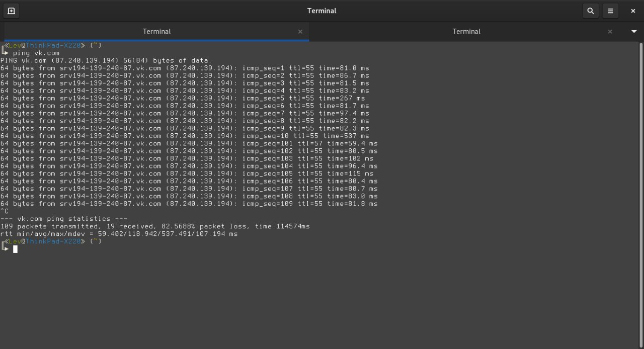Click the 'rtt min/avg/max/mdev' line
644x349 pixels.
[x=119, y=234]
